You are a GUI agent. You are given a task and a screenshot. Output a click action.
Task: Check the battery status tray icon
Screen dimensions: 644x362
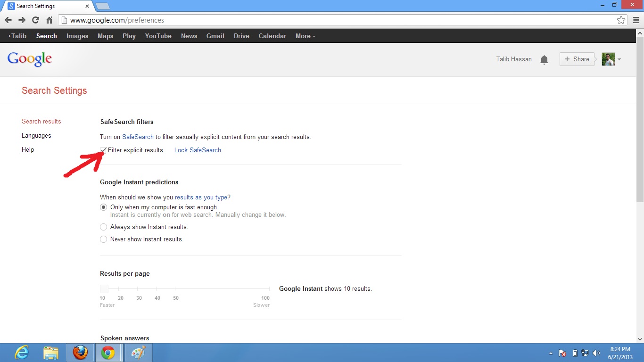tap(575, 353)
